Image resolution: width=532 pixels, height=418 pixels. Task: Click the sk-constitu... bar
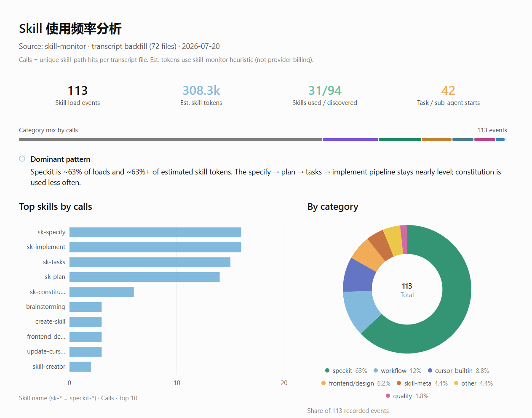tap(102, 292)
